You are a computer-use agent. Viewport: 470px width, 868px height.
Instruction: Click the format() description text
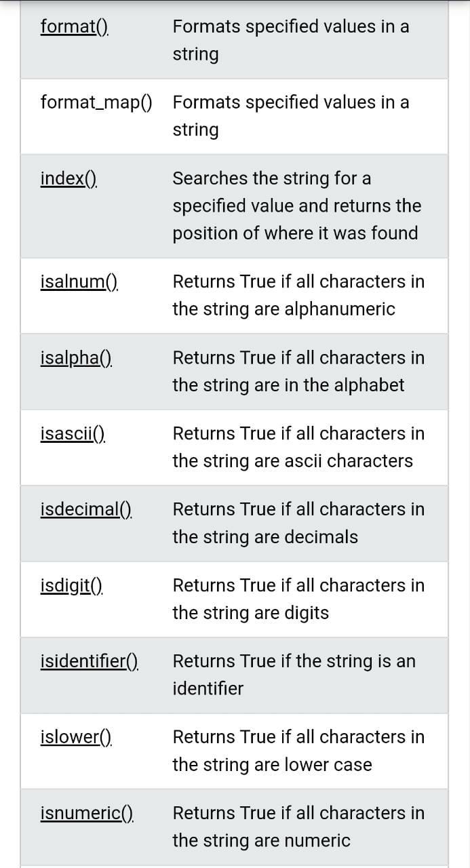coord(291,40)
